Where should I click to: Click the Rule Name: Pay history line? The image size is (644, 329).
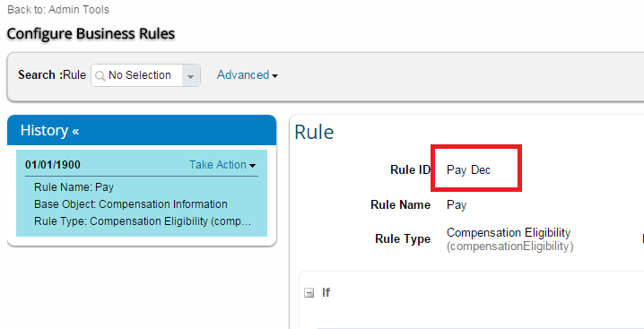point(74,187)
